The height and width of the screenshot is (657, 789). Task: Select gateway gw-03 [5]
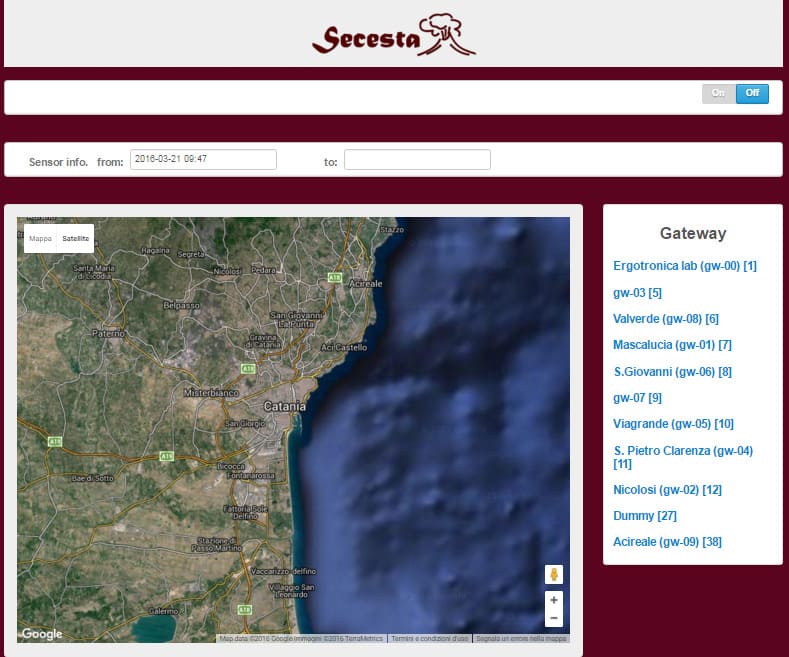coord(637,293)
